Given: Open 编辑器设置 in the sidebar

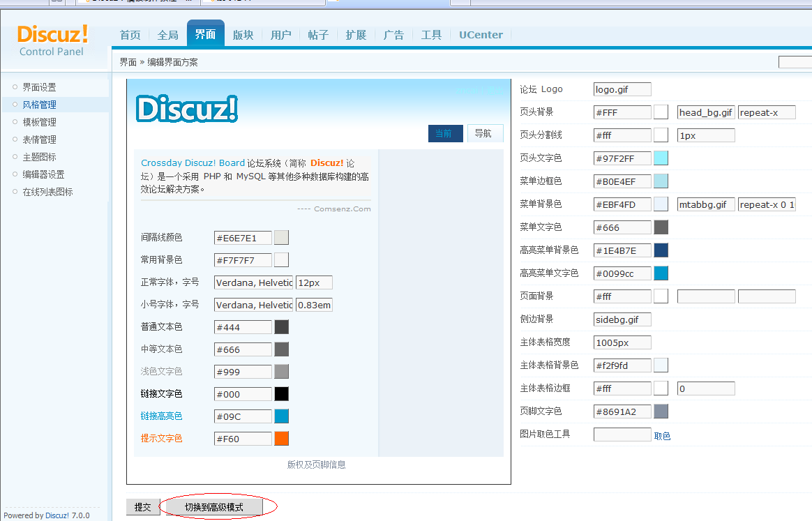Looking at the screenshot, I should pyautogui.click(x=43, y=174).
